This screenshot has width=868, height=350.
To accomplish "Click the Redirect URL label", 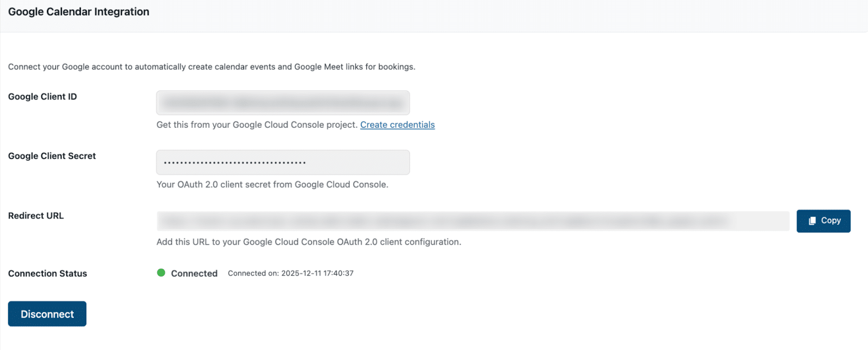I will point(36,216).
